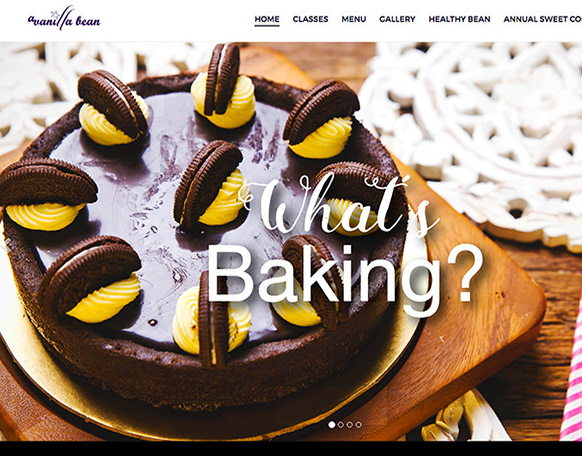Open the MENU nav item
The height and width of the screenshot is (456, 582).
point(354,19)
